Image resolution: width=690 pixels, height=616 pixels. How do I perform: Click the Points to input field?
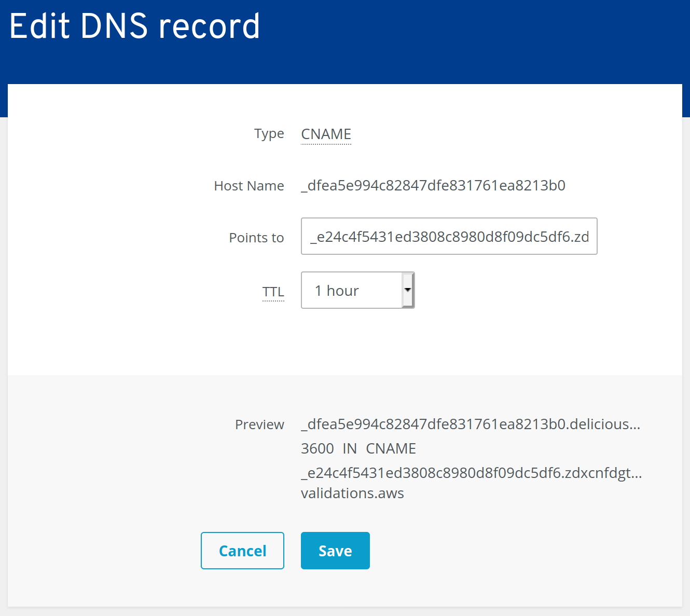449,236
